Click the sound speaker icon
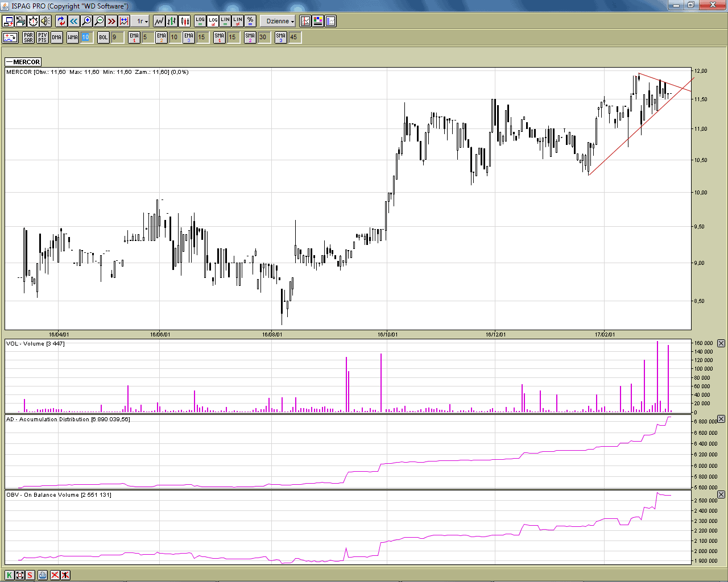Image resolution: width=728 pixels, height=582 pixels. 45,21
